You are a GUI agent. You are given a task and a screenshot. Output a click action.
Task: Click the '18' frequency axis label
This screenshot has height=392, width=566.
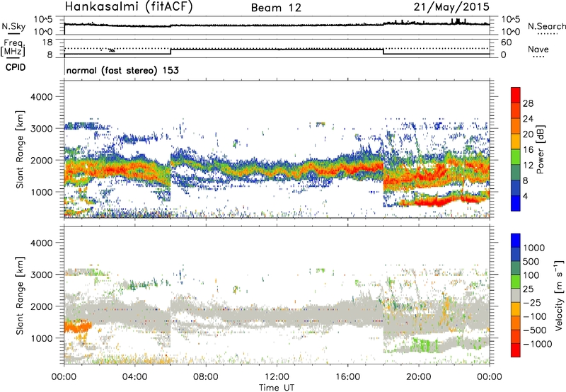pos(47,42)
